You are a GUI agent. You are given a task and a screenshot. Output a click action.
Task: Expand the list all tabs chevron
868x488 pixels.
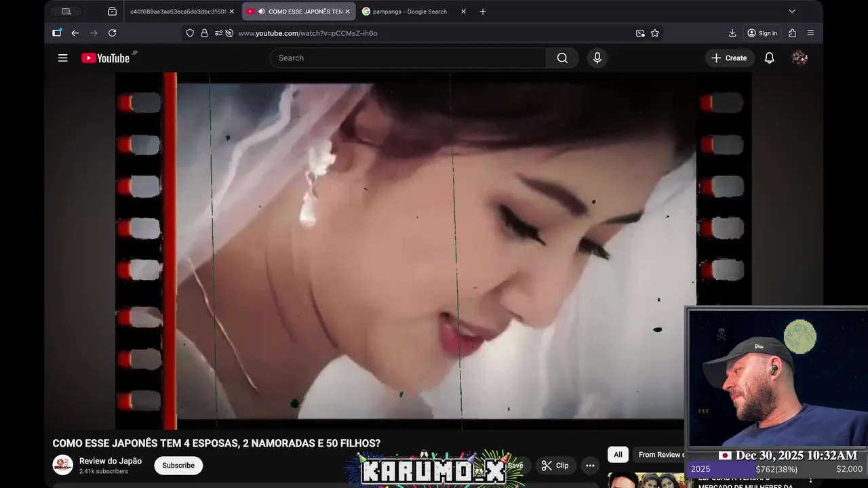pyautogui.click(x=792, y=12)
